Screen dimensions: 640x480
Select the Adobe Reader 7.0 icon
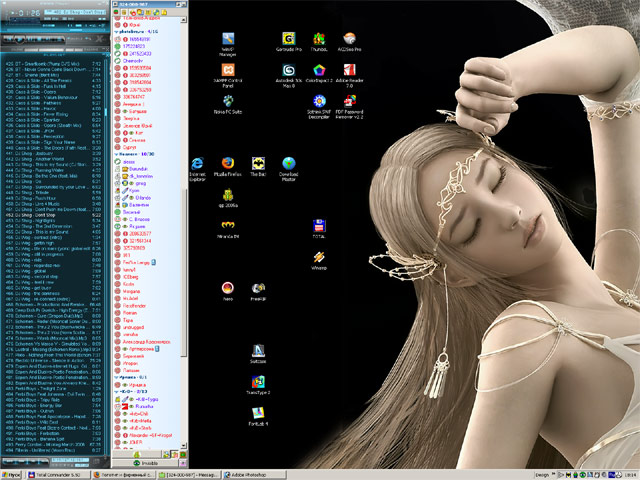click(349, 76)
